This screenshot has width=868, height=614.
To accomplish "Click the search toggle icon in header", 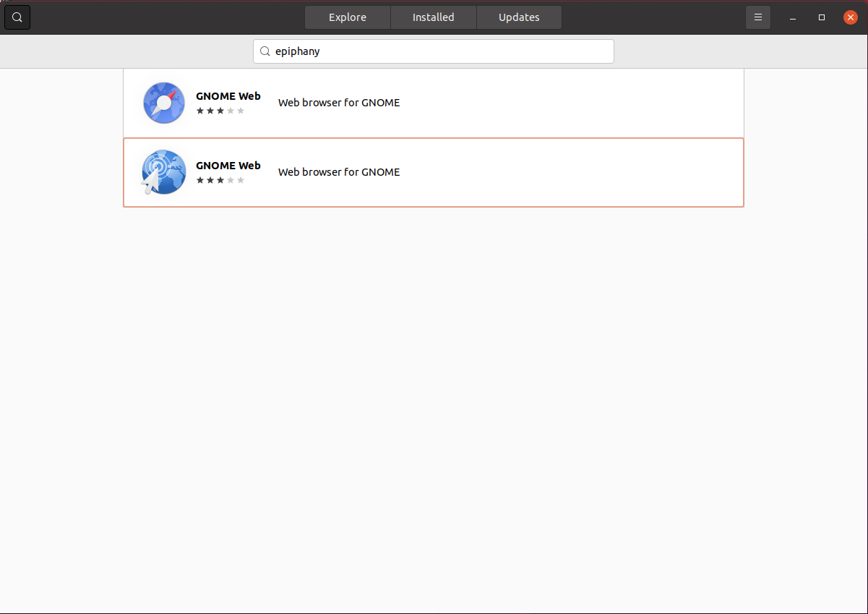I will tap(17, 17).
